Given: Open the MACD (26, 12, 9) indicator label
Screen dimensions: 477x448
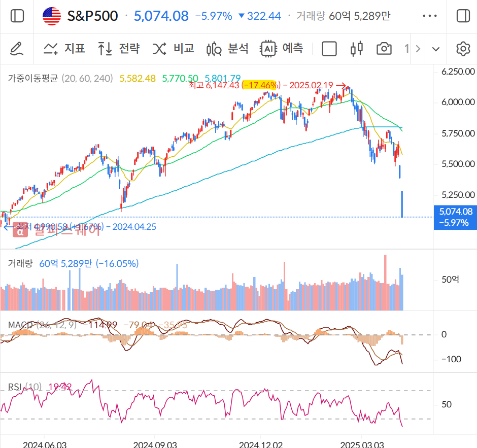Looking at the screenshot, I should [x=42, y=325].
